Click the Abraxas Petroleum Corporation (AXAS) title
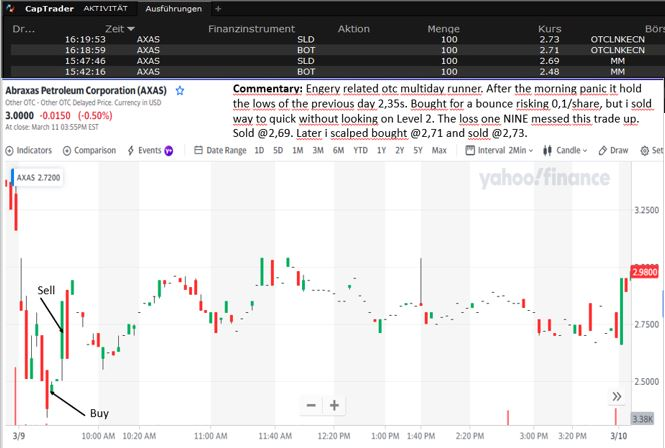Screen dimensions: 665x448 86,90
